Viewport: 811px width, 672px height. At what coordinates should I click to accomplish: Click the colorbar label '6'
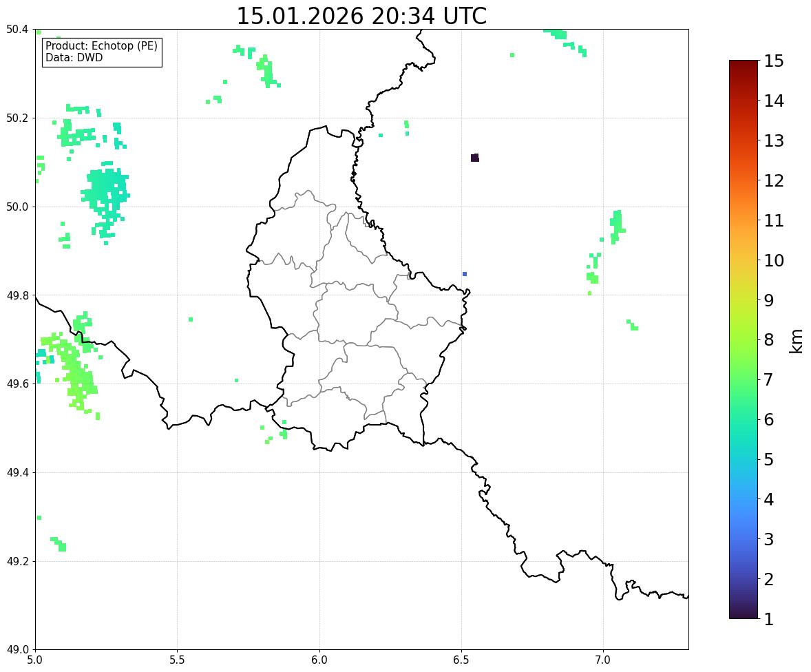tap(769, 419)
